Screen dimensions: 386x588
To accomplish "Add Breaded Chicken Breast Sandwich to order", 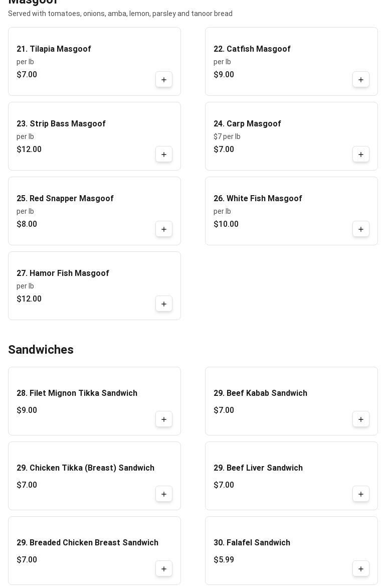I will (164, 569).
